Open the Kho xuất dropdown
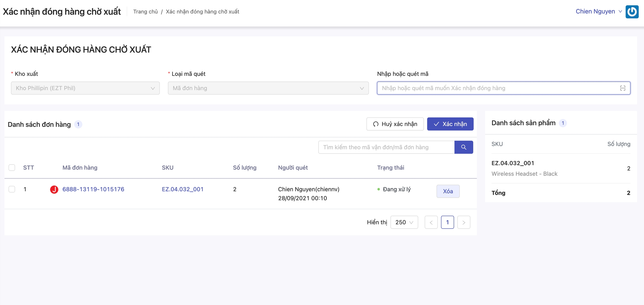 [85, 88]
